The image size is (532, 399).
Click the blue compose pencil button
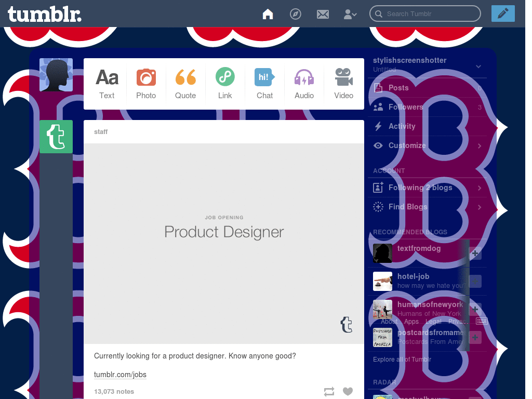point(503,14)
